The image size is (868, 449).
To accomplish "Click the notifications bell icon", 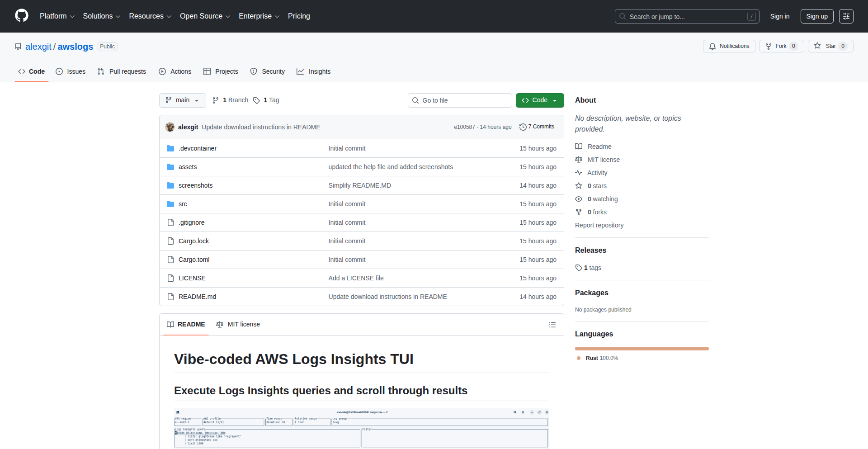I will [x=712, y=46].
